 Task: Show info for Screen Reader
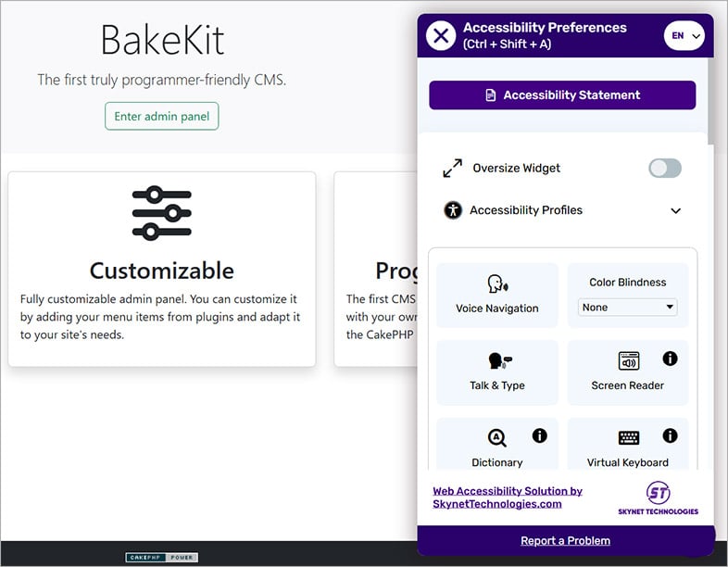click(x=670, y=359)
